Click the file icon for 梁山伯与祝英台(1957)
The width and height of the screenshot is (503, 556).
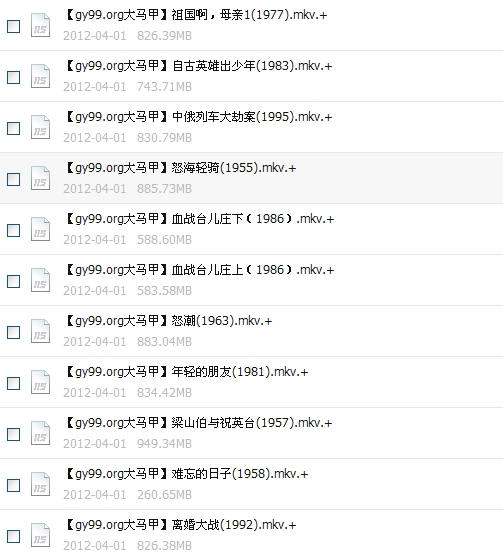click(x=40, y=433)
